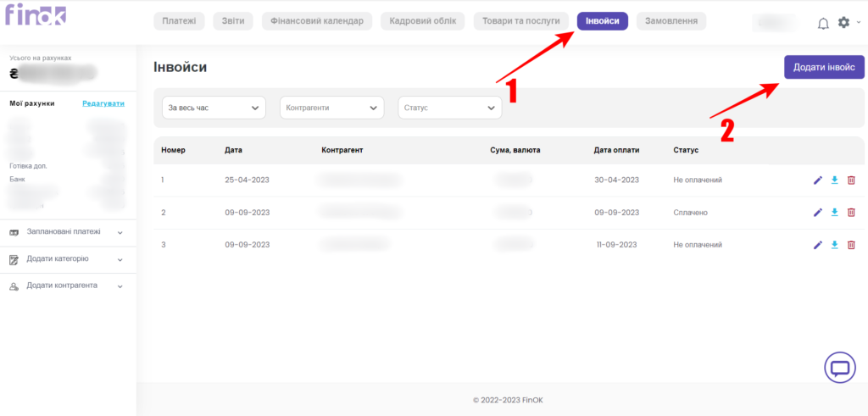
Task: Click the download icon for invoice 3
Action: [x=835, y=245]
